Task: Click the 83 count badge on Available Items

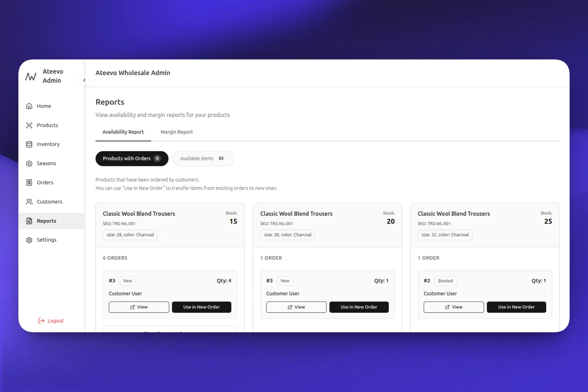Action: [221, 159]
